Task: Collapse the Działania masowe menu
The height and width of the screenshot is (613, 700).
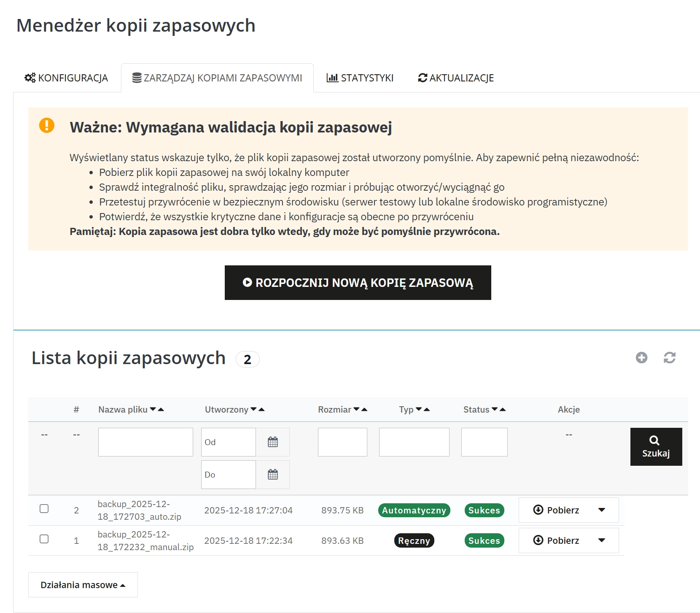Action: click(x=83, y=585)
